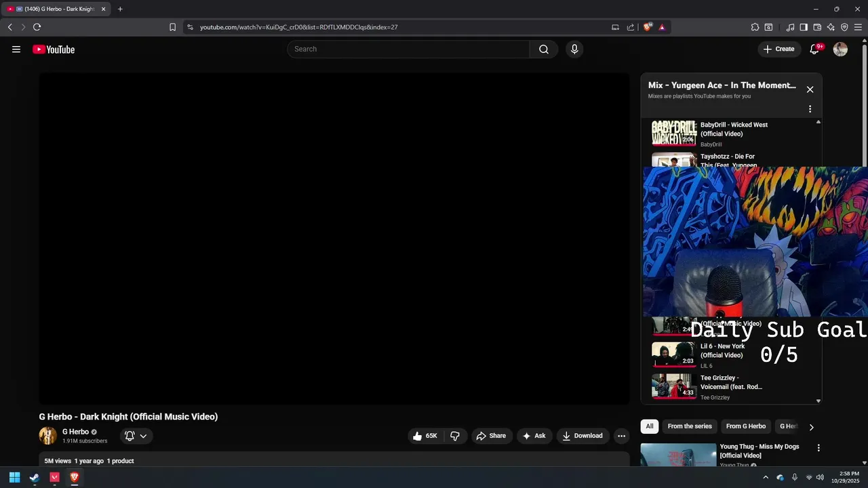Click the video title Dark Knight text
The width and height of the screenshot is (868, 488).
(128, 417)
